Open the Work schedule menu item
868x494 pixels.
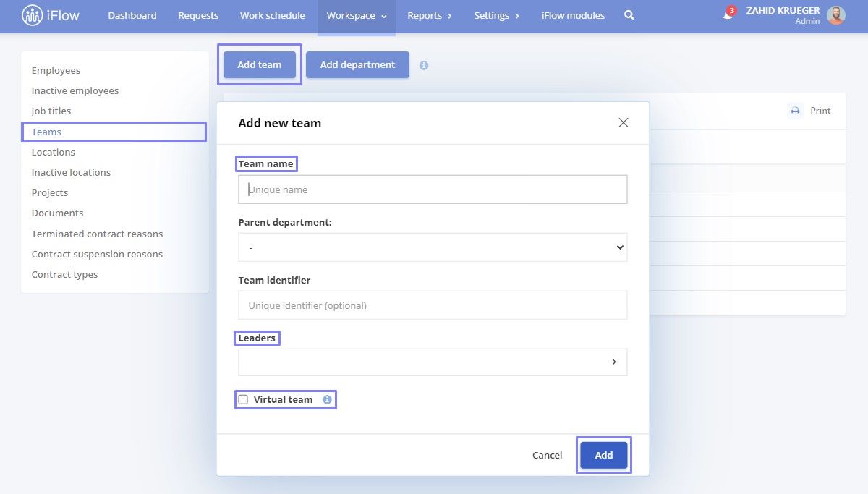(x=273, y=16)
